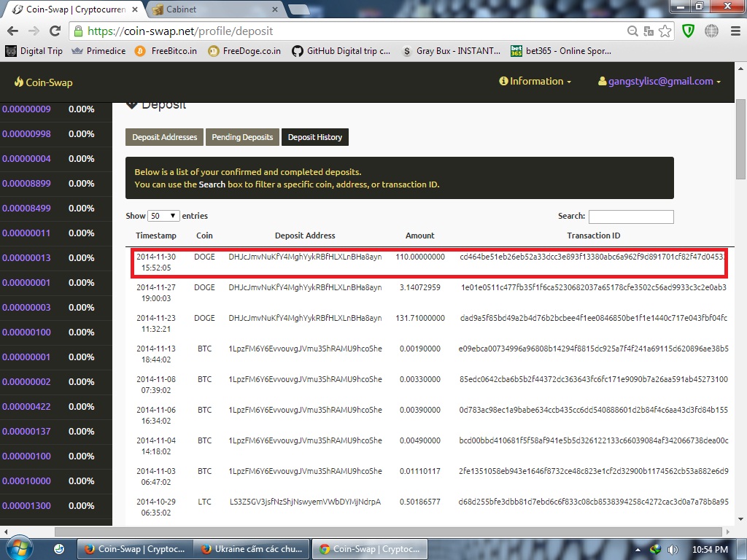
Task: Click the globe icon near the address bar
Action: point(711,31)
